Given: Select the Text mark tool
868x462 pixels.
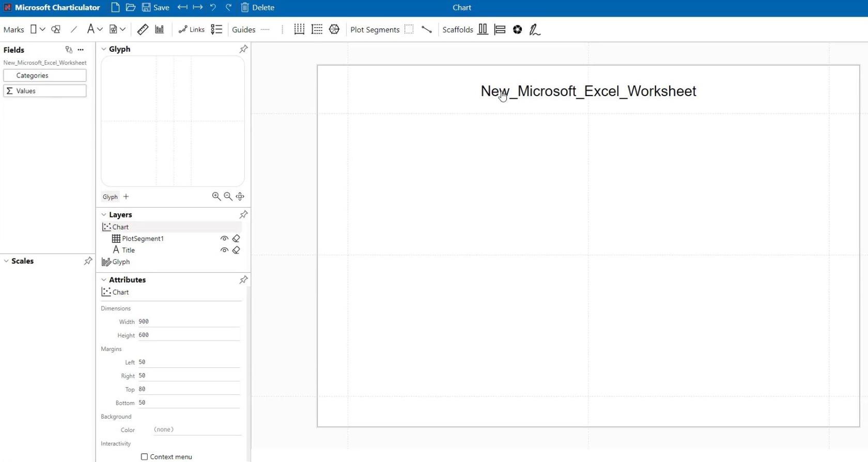Looking at the screenshot, I should [x=91, y=29].
